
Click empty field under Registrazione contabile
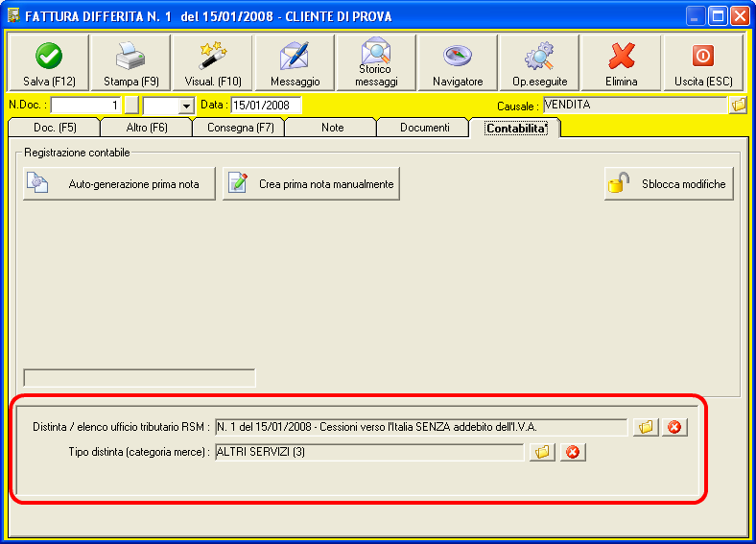[139, 378]
